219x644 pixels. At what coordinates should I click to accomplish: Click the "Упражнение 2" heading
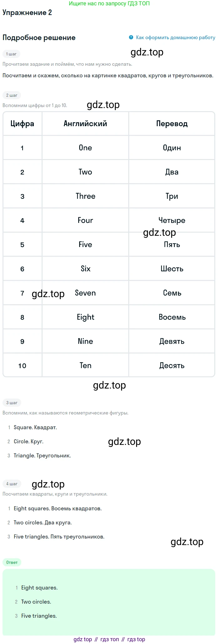[x=27, y=13]
